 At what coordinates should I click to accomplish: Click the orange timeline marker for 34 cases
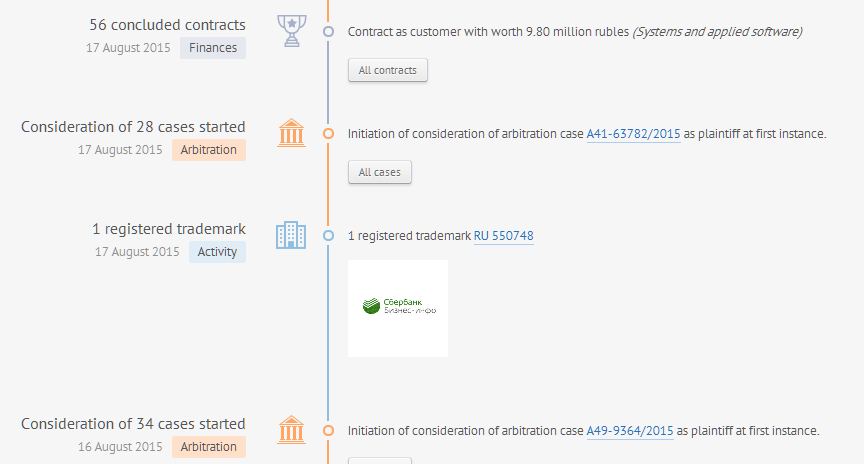pyautogui.click(x=328, y=430)
